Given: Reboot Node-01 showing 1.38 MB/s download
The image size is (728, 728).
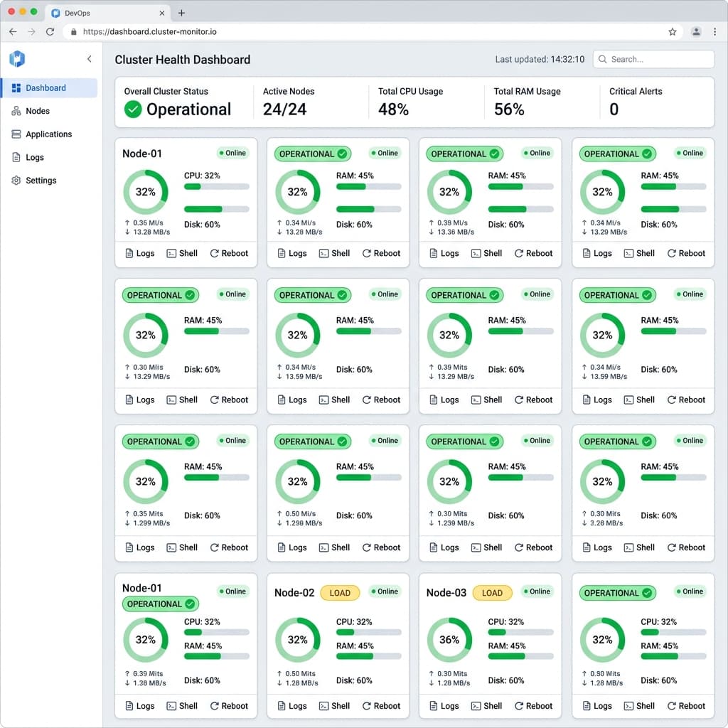Looking at the screenshot, I should pyautogui.click(x=229, y=706).
